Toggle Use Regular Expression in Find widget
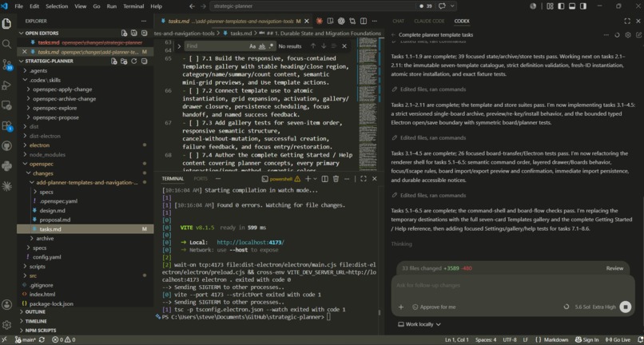 pos(271,46)
